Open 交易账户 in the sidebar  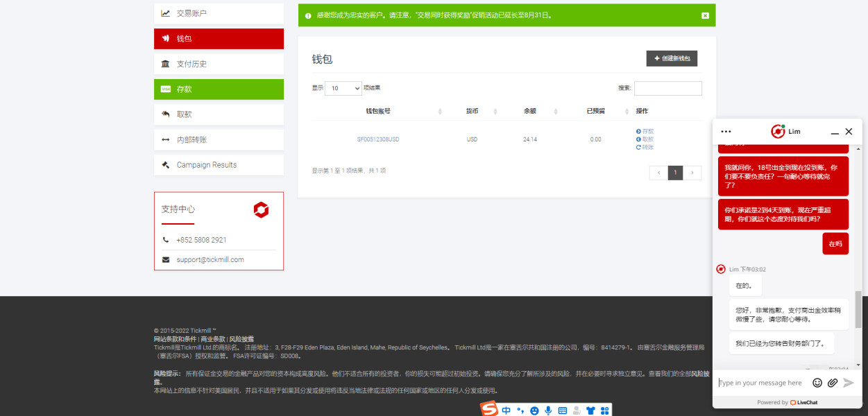point(219,13)
